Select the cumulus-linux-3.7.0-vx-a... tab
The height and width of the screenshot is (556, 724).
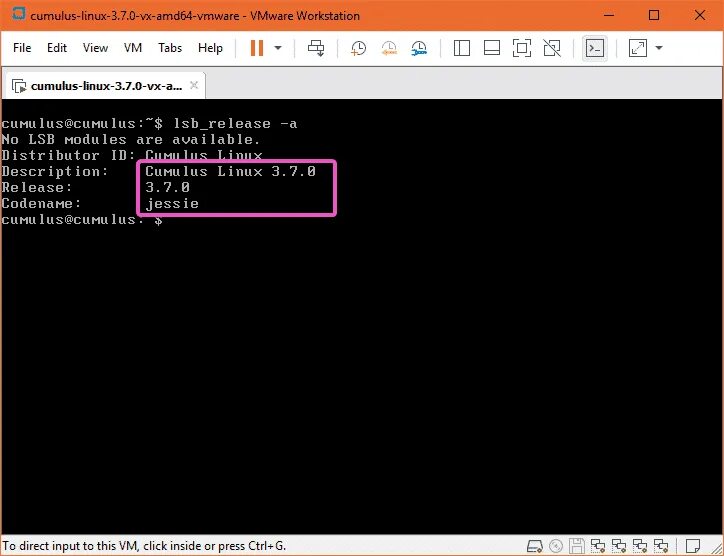click(x=104, y=86)
